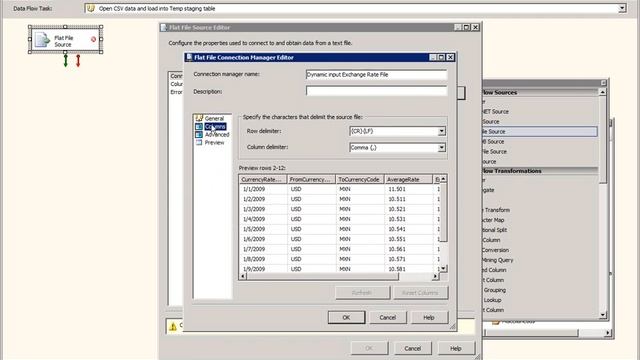Click the red error indicator on Flat File Source
Viewport: 640px width, 360px height.
click(93, 40)
